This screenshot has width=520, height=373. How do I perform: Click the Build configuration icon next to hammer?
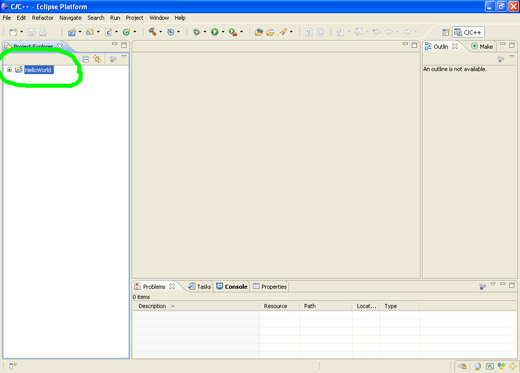coord(171,32)
